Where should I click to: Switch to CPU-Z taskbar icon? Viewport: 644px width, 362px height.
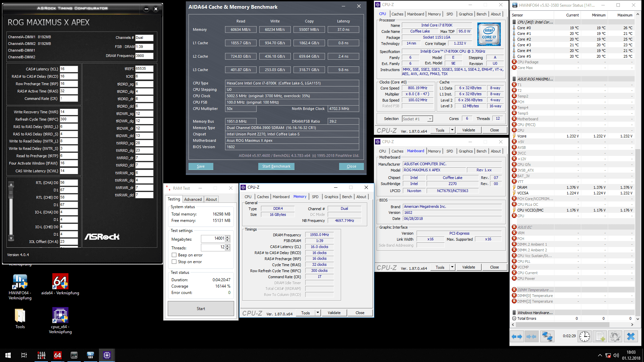pos(107,355)
